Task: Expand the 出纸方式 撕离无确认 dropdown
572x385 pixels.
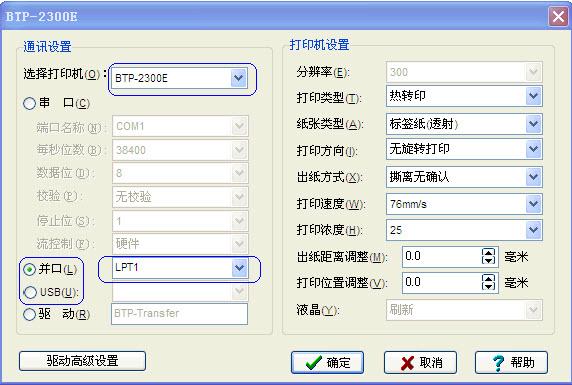Action: tap(533, 177)
